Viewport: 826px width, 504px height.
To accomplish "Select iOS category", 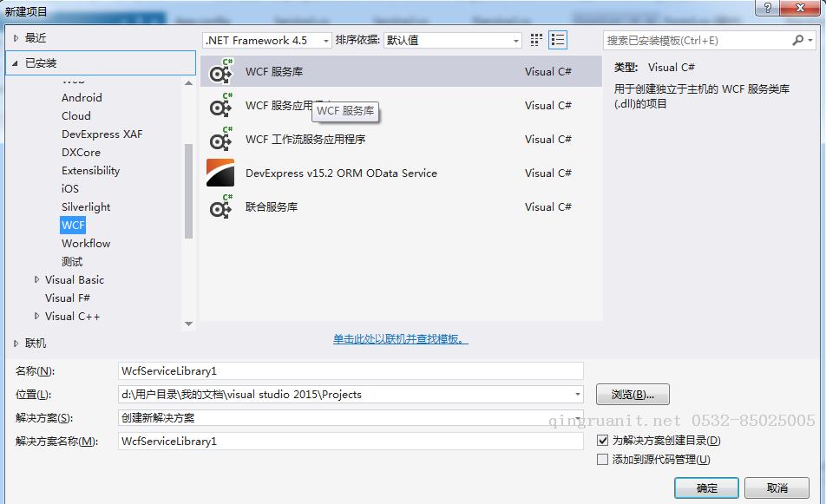I will (70, 188).
